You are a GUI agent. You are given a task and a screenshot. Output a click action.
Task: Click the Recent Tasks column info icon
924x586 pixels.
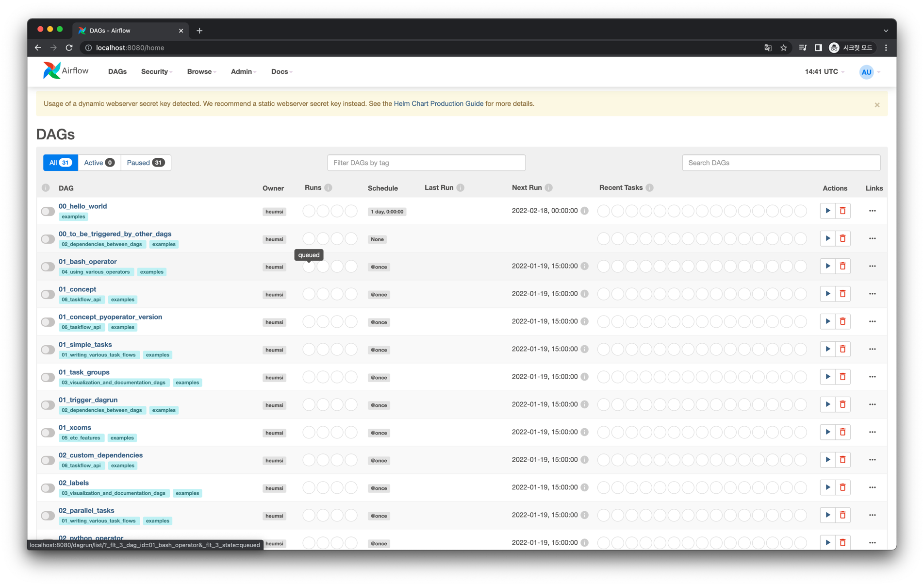click(650, 188)
